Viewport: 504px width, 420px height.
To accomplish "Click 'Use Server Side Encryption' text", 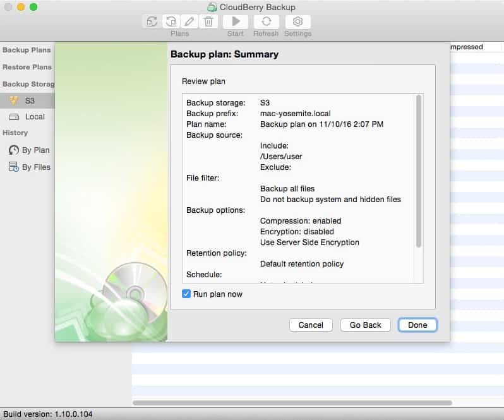I will click(x=309, y=243).
